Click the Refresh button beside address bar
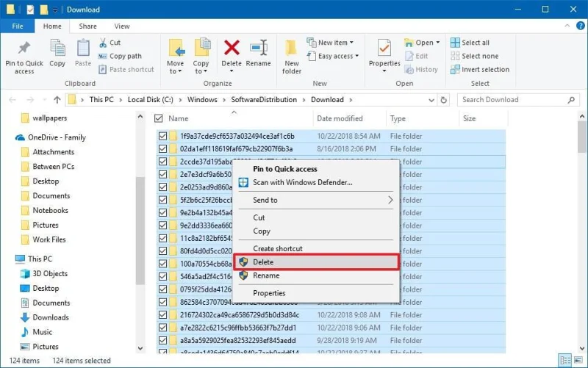588x368 pixels. (x=444, y=100)
